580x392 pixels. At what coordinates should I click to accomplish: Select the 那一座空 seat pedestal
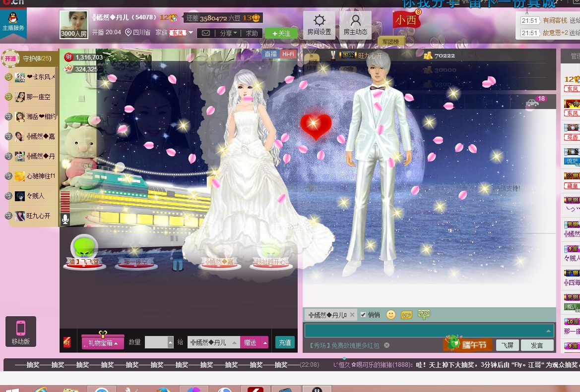click(x=136, y=262)
